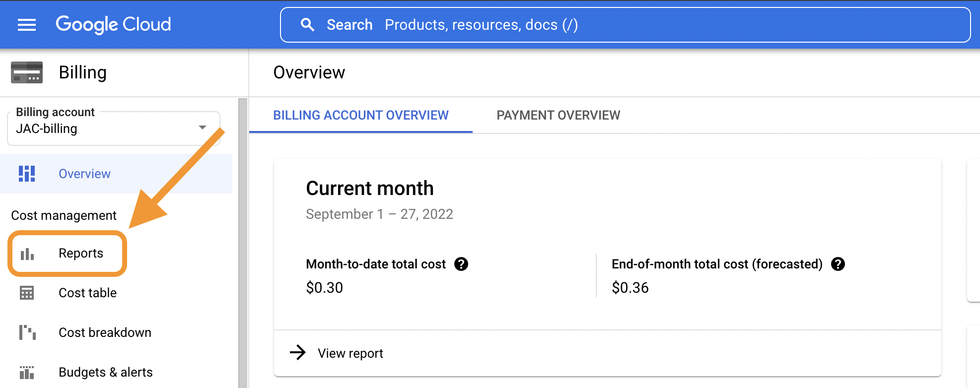Click the Billing sidebar title

coord(83,72)
